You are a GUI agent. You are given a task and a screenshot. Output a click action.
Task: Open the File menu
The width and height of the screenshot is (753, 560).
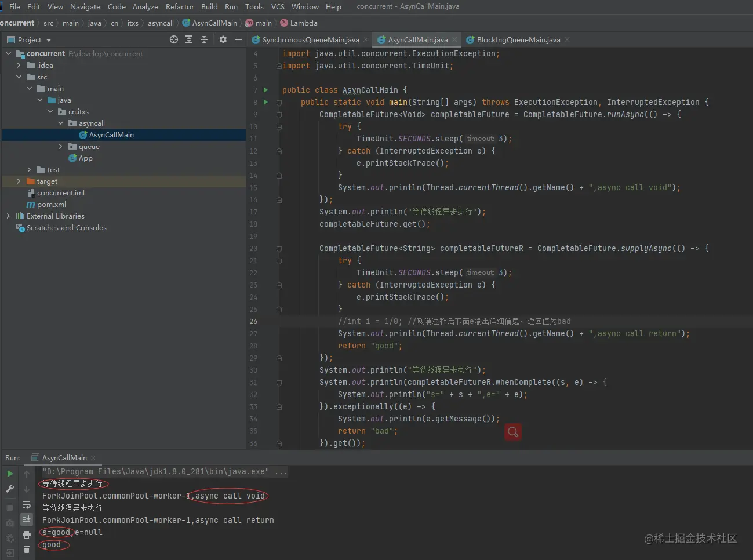click(14, 6)
